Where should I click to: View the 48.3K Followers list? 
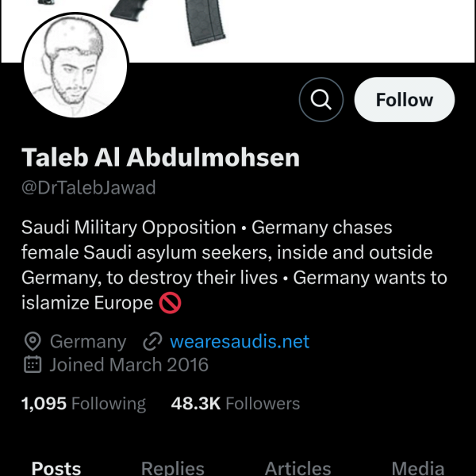[236, 404]
